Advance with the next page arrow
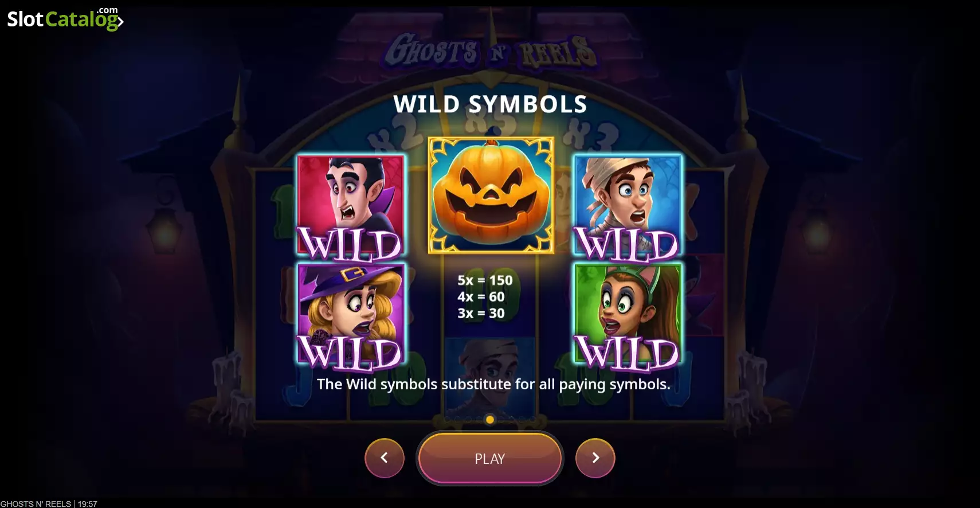Image resolution: width=980 pixels, height=508 pixels. pyautogui.click(x=595, y=458)
